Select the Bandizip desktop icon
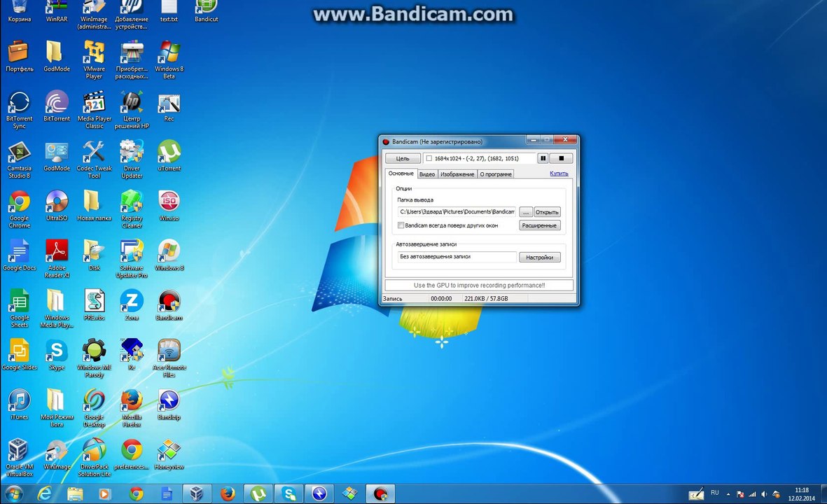This screenshot has width=827, height=504. (x=169, y=405)
